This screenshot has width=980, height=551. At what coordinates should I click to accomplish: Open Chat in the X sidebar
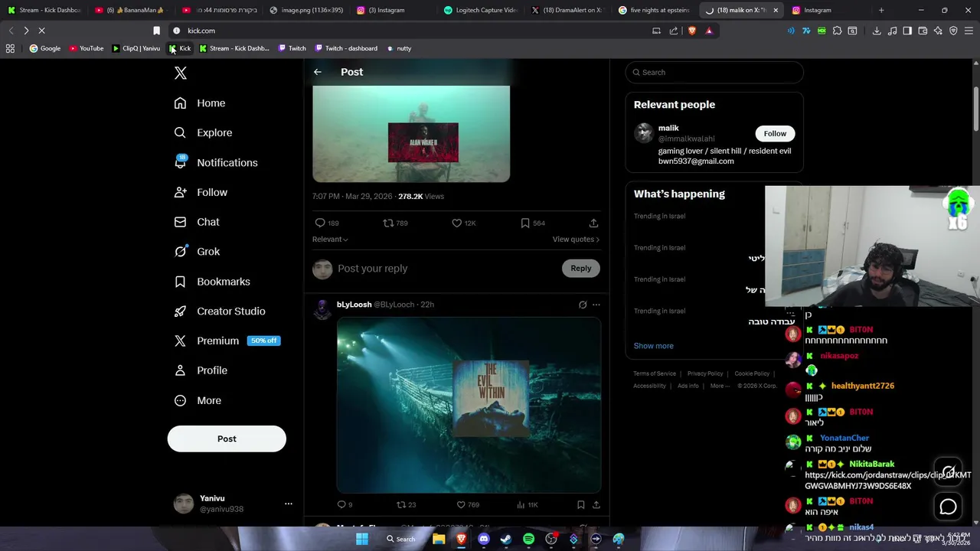[197, 222]
